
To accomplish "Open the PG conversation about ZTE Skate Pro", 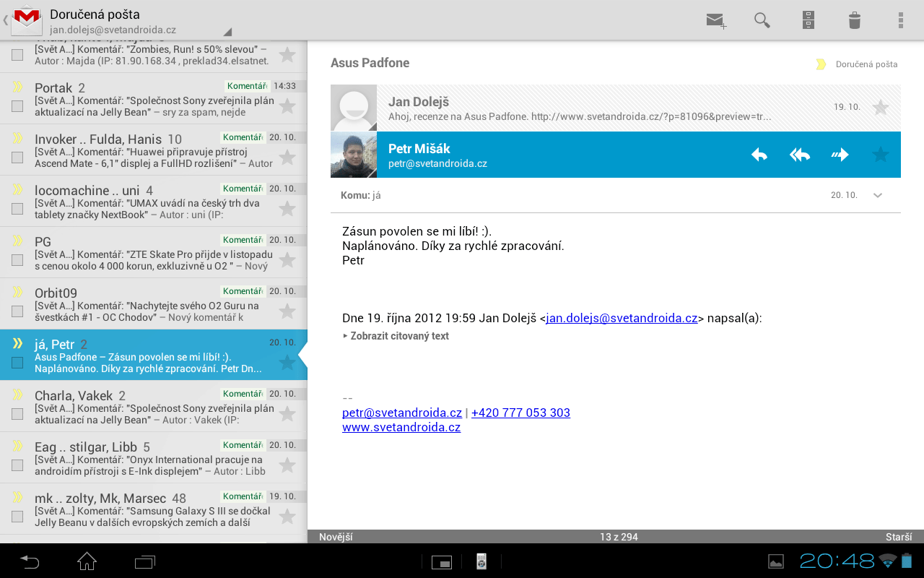I will 154,252.
